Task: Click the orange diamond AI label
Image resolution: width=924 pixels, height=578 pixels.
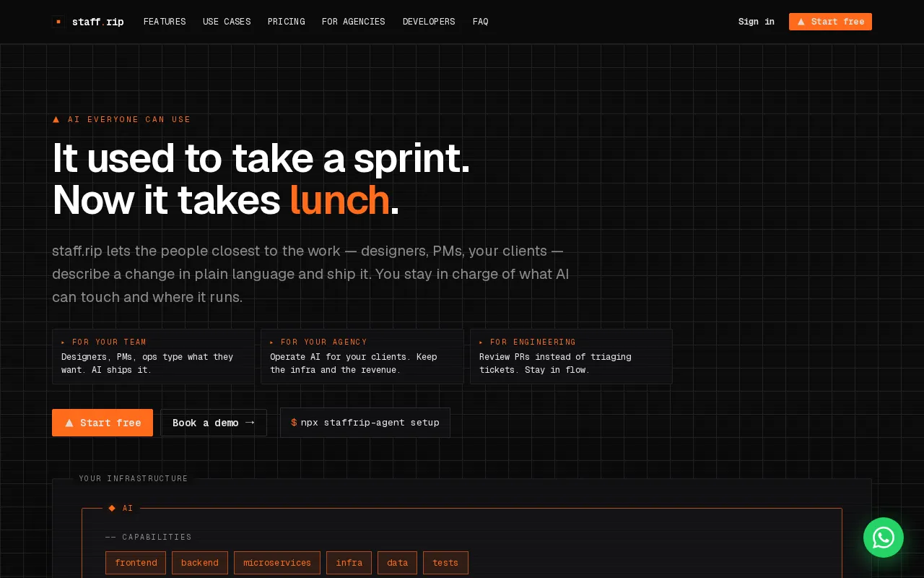Action: [x=121, y=509]
